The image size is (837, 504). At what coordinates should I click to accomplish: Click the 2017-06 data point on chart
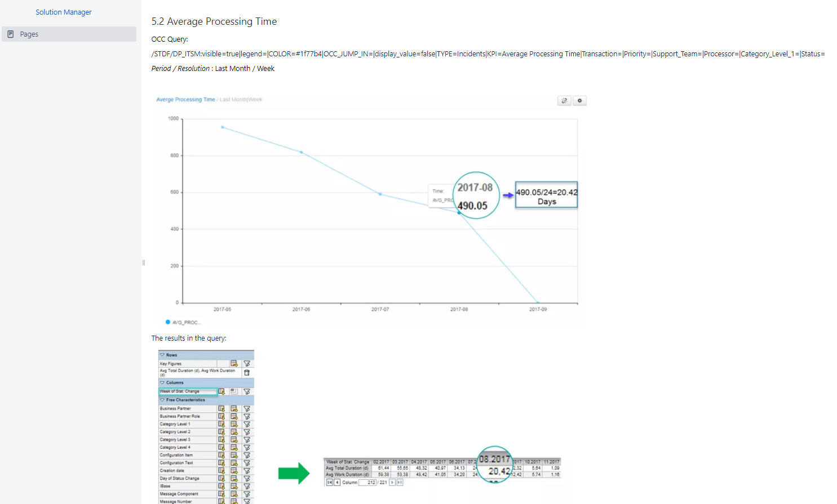(x=302, y=152)
